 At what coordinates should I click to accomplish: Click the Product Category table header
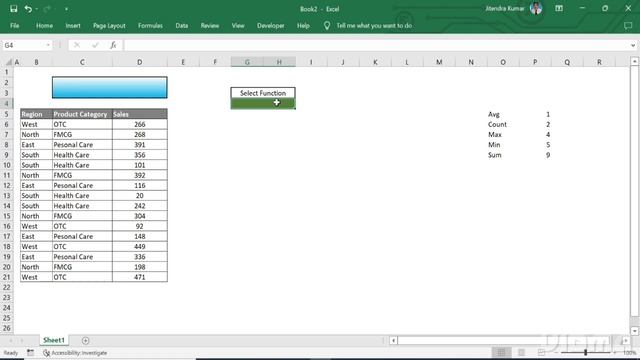[82, 114]
